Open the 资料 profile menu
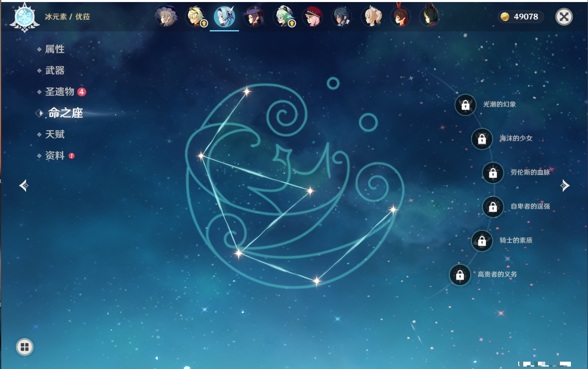Screen dimensions: 588x369 coord(55,155)
